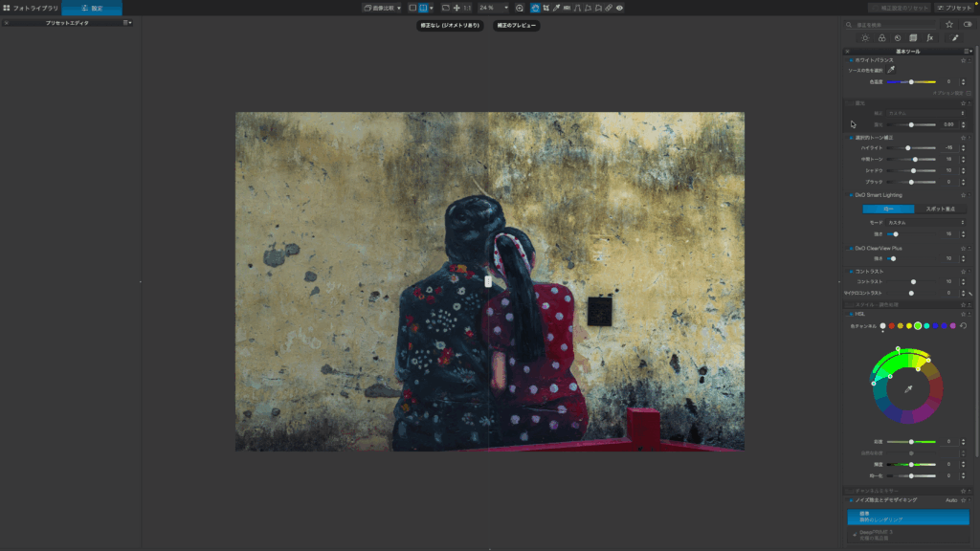
Task: Step the color temperature value
Action: [x=963, y=82]
